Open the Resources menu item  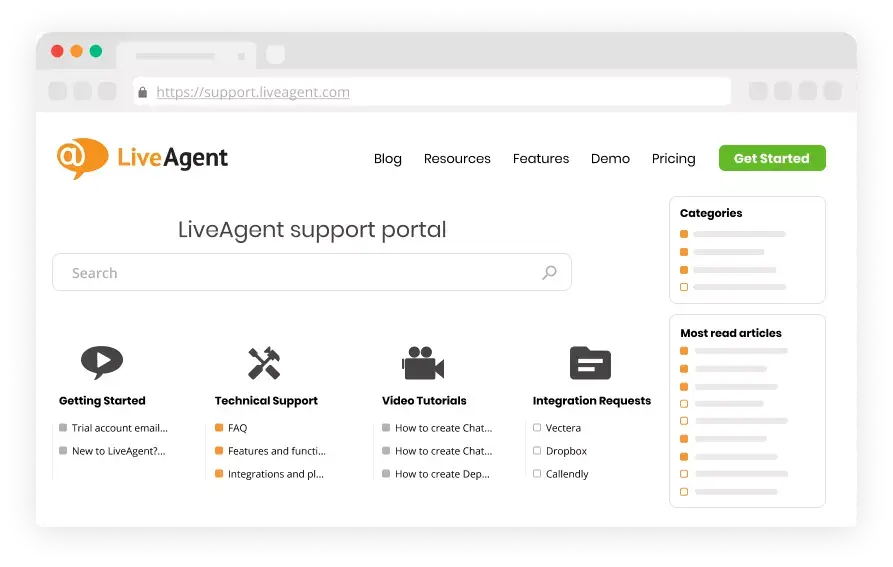coord(457,158)
